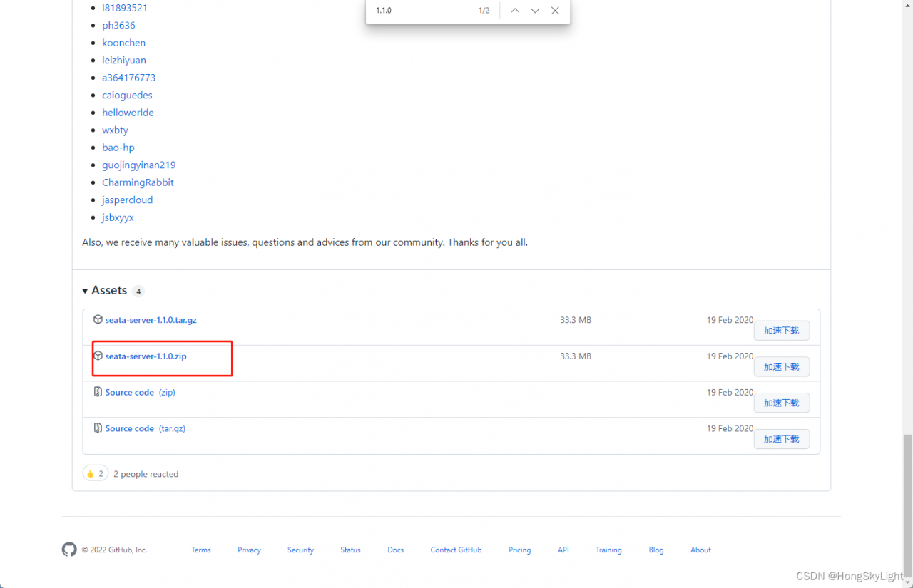The width and height of the screenshot is (913, 588).
Task: Click the GitHub logo in footer
Action: (69, 550)
